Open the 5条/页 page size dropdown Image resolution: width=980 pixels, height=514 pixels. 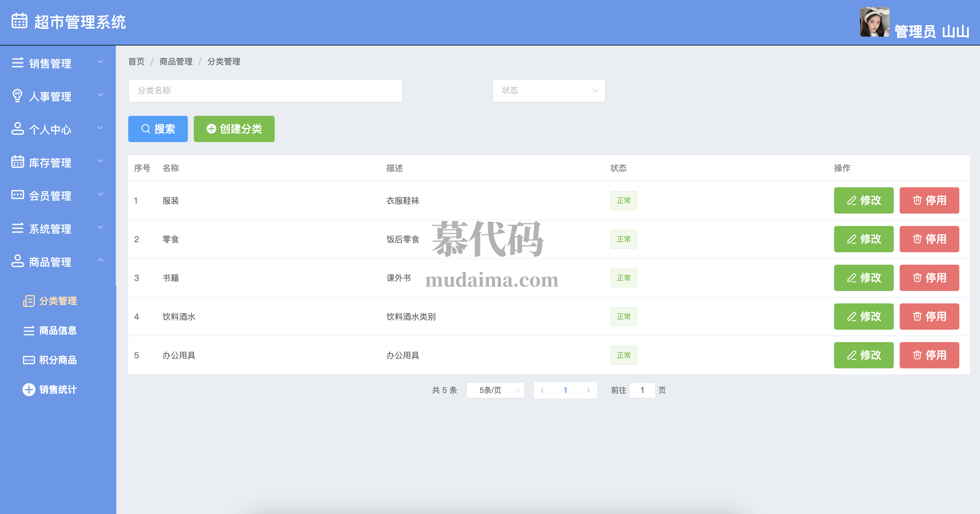tap(495, 390)
